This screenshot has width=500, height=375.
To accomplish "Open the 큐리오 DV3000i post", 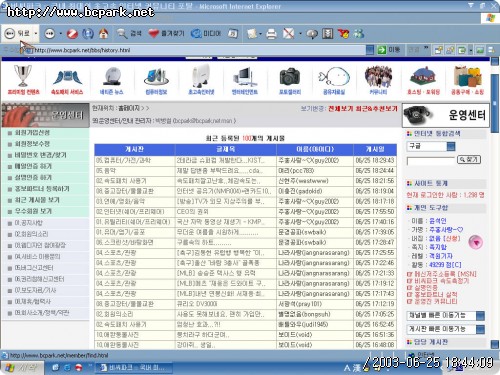I will 197,304.
